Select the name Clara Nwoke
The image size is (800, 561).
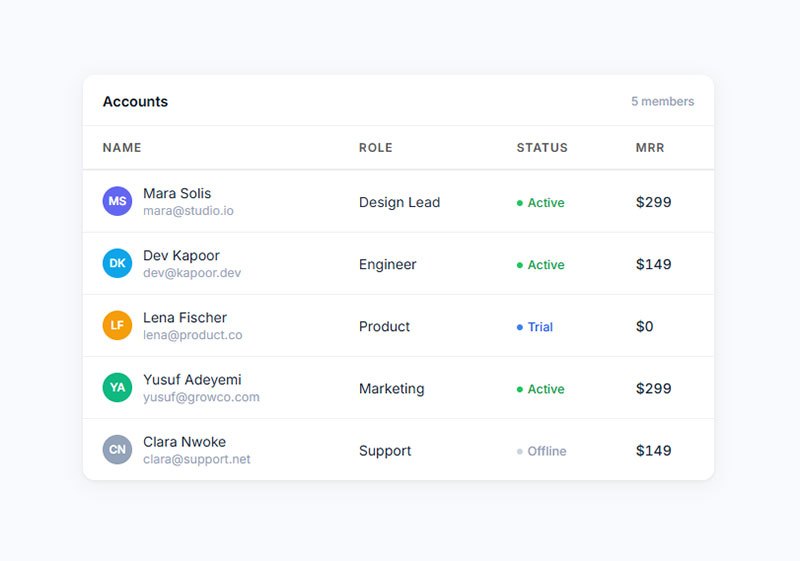[x=184, y=442]
